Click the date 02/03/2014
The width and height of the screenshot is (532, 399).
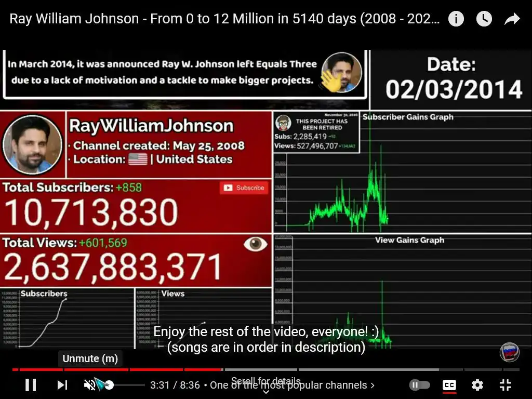pyautogui.click(x=454, y=89)
